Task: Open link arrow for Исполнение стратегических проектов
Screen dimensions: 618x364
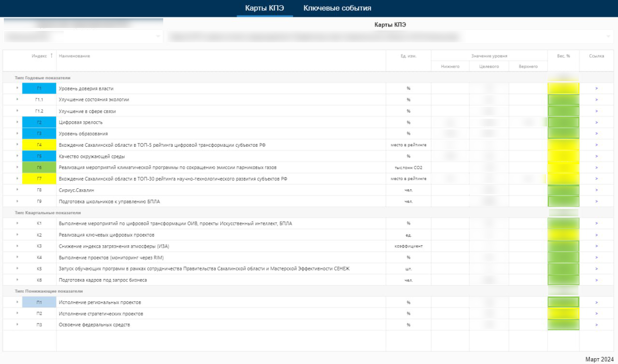Action: pos(597,314)
